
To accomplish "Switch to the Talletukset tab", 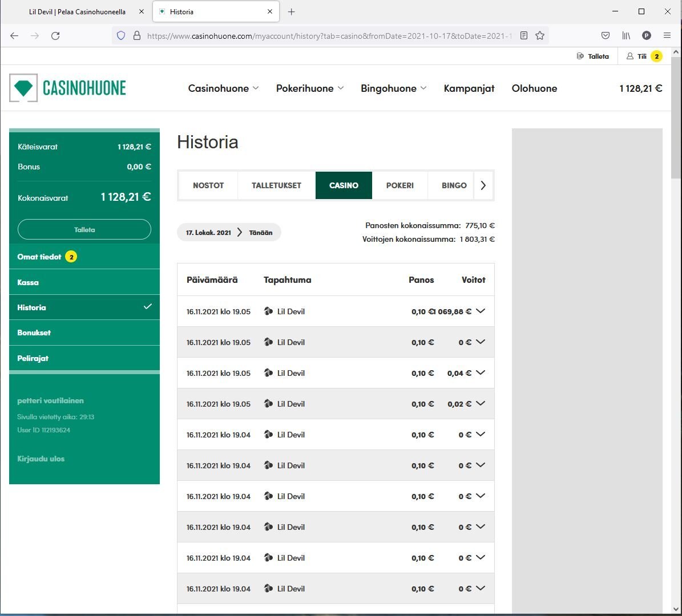I will click(276, 185).
